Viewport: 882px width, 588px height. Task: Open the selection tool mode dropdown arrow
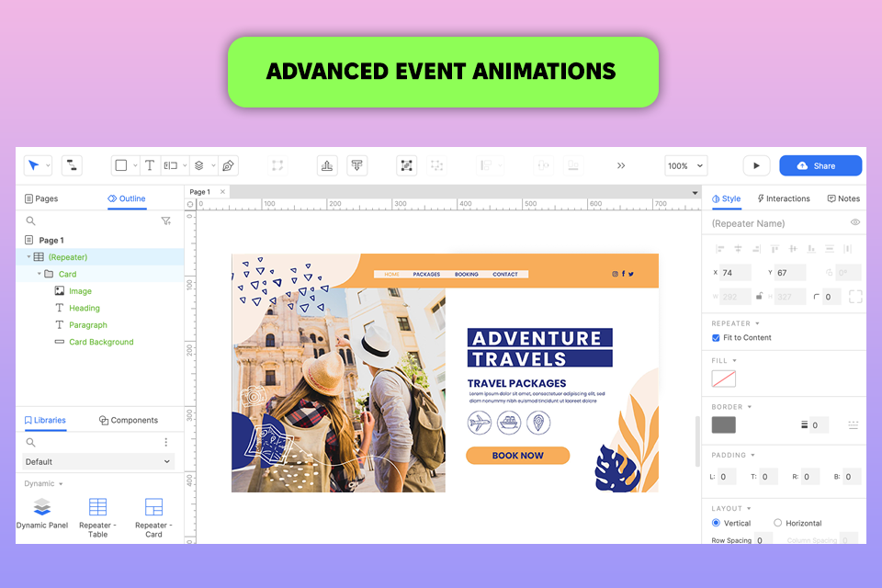48,166
